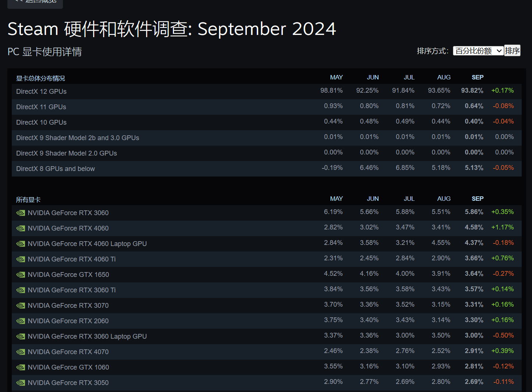Open the 百分比份额 sort dropdown
Viewport: 532px width, 392px height.
(478, 51)
